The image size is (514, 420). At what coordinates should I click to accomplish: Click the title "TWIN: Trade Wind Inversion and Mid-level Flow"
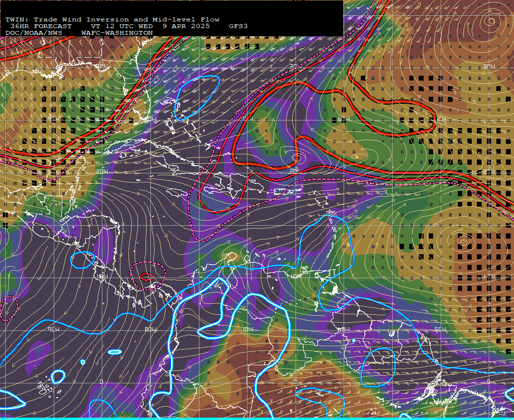pyautogui.click(x=112, y=20)
